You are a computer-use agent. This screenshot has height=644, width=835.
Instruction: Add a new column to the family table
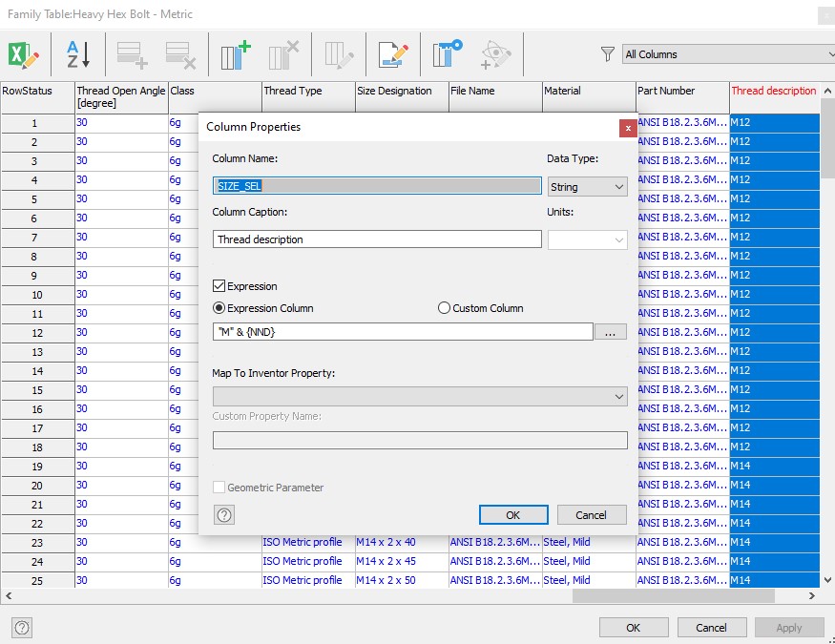pos(234,54)
